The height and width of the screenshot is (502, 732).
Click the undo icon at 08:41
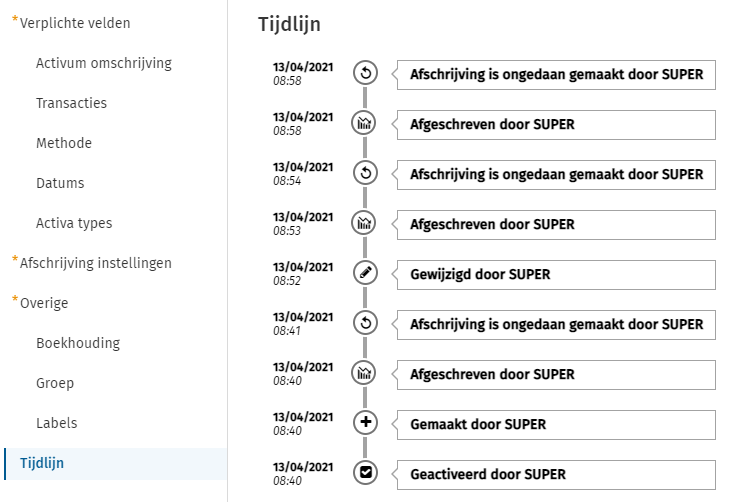366,323
